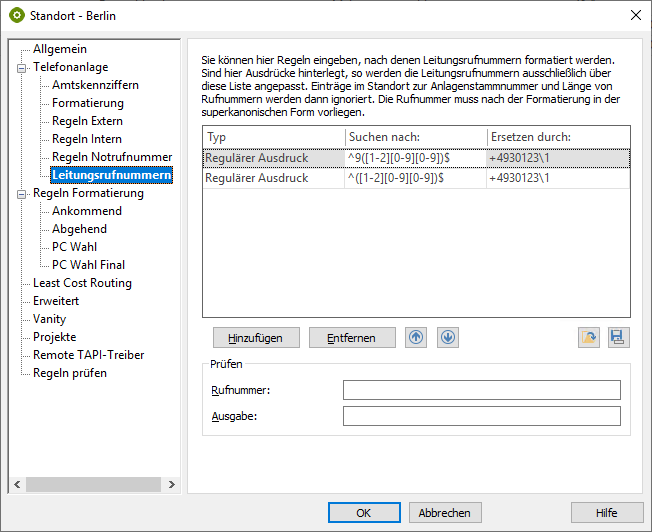Click into the Rufnummer input field

[481, 390]
